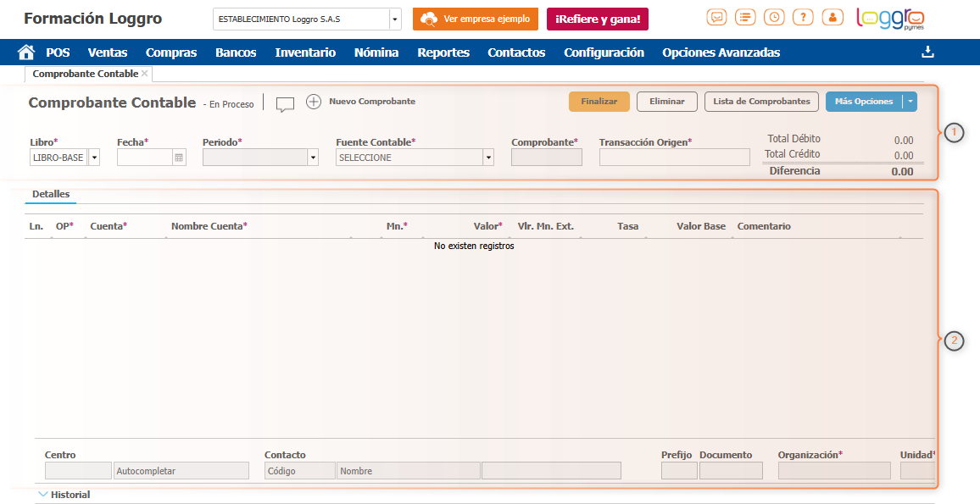980x504 pixels.
Task: Click the Loggro pymes logo
Action: tap(889, 18)
